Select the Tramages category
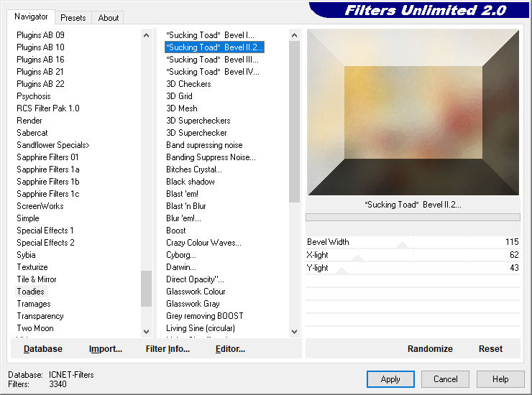Viewport: 532px width, 395px height. click(x=34, y=304)
